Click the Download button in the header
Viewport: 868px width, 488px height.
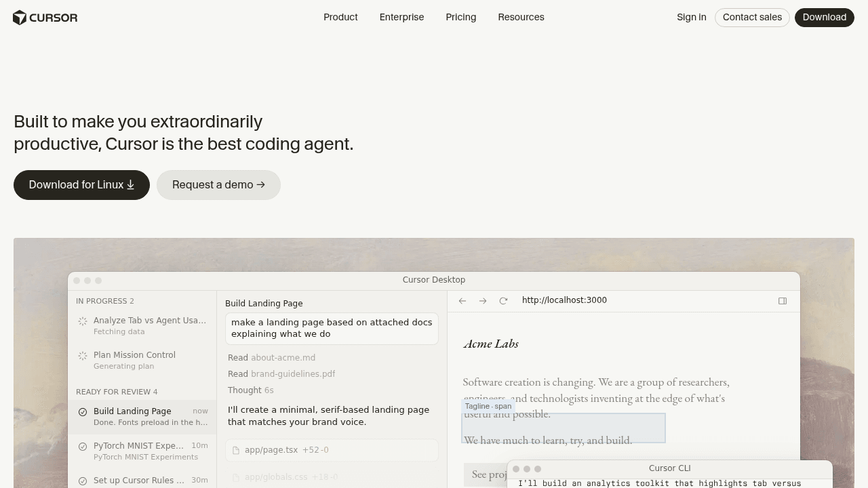coord(825,17)
